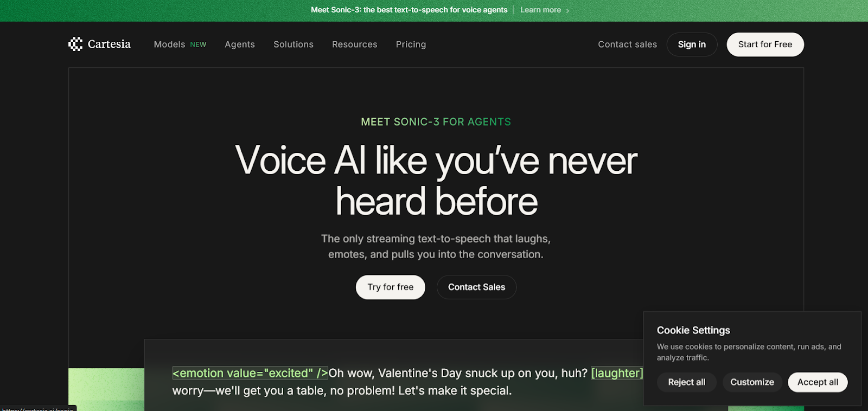
Task: Click the "Let's make it special" demo line
Action: click(455, 390)
